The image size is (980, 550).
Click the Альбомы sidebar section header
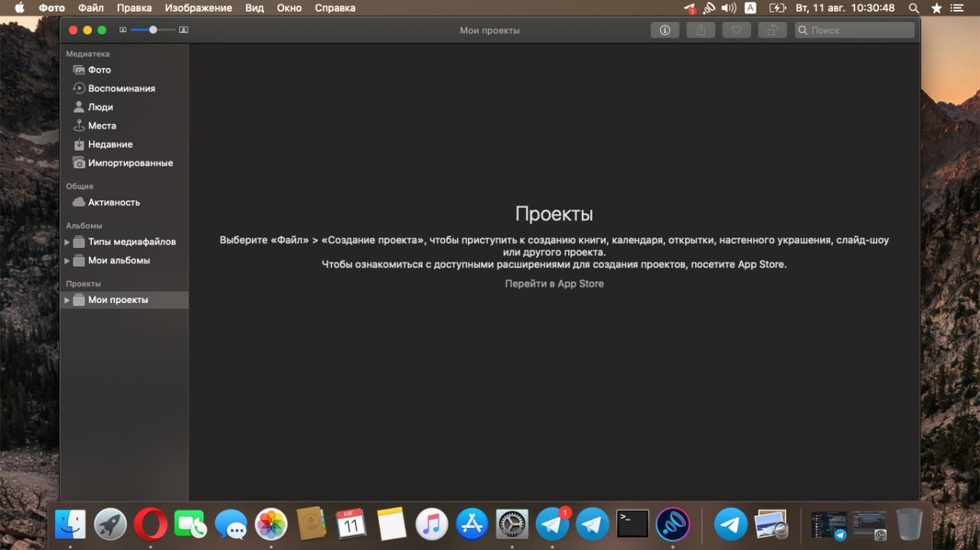tap(84, 226)
